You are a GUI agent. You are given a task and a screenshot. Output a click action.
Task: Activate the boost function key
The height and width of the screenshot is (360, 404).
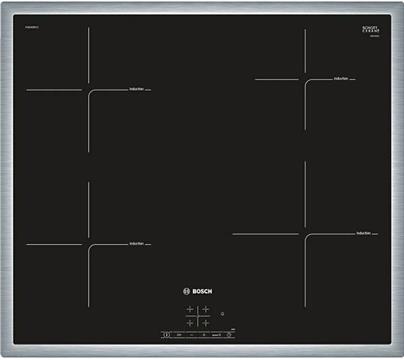[217, 335]
